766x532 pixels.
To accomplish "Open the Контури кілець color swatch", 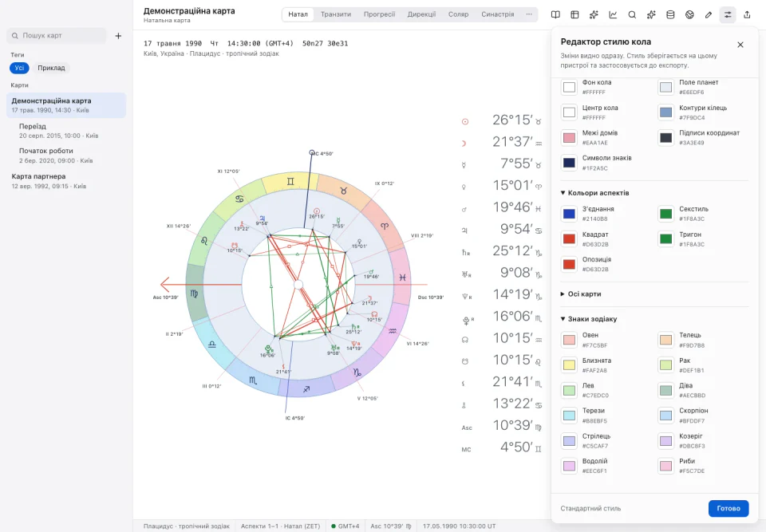I will (x=665, y=112).
